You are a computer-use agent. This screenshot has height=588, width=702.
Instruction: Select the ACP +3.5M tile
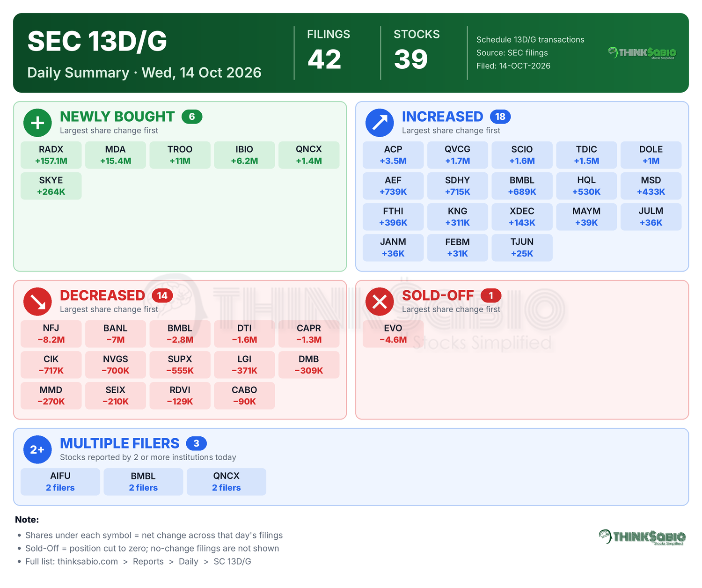[x=393, y=155]
